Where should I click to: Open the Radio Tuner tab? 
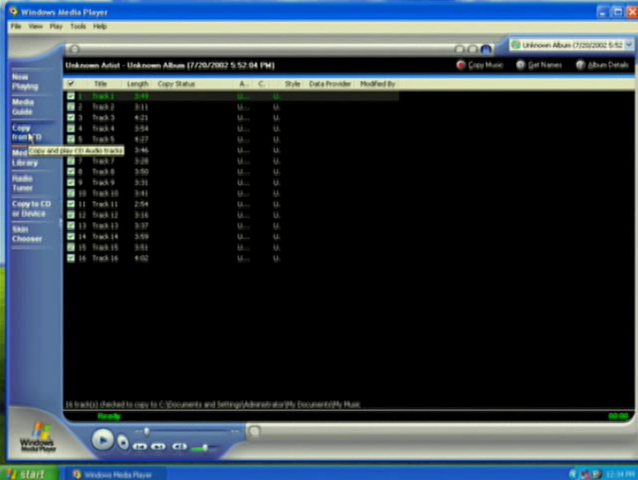[22, 183]
